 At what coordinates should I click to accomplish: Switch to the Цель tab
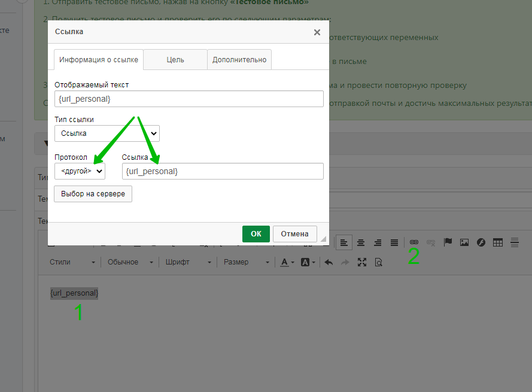[175, 60]
